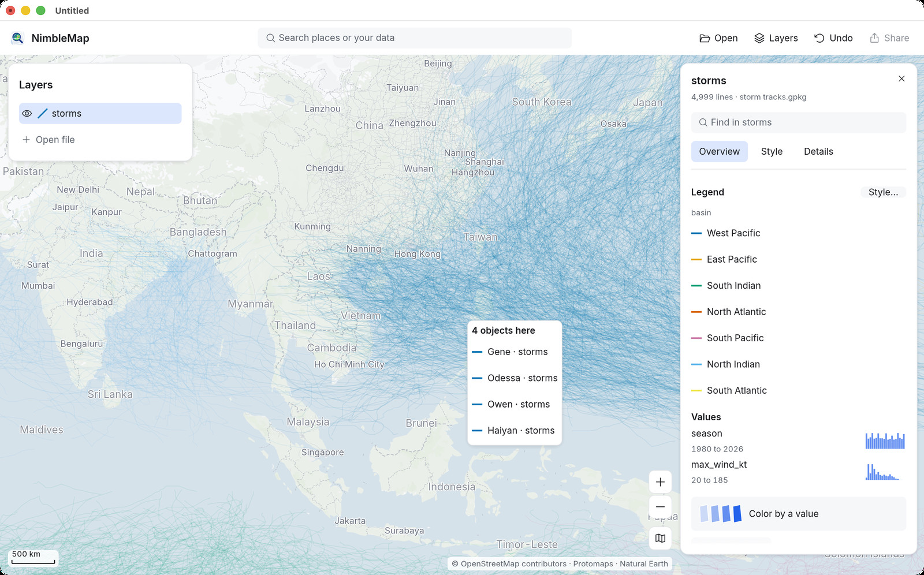
Task: Undo the last action
Action: point(833,38)
